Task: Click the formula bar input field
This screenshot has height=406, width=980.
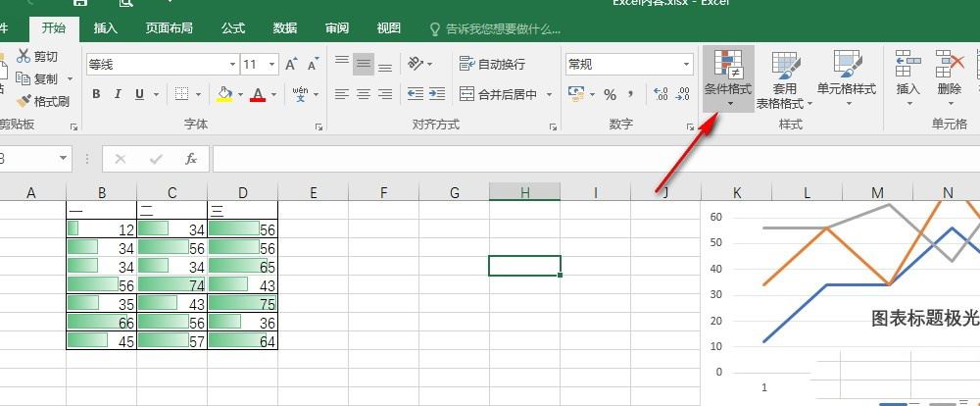Action: tap(588, 158)
